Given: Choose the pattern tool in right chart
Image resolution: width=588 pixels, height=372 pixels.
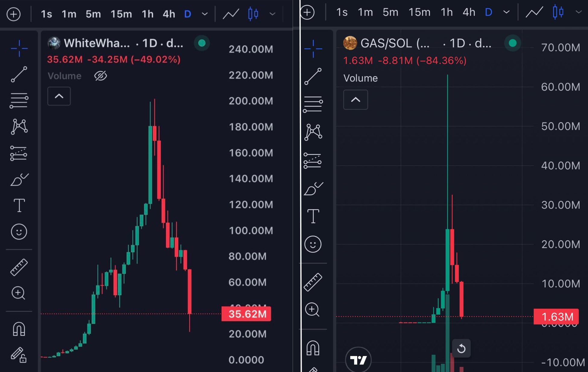Looking at the screenshot, I should 313,132.
